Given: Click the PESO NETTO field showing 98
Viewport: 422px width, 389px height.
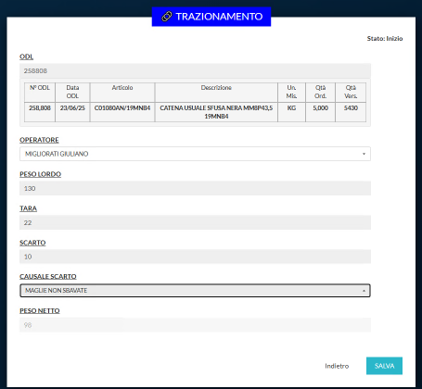Looking at the screenshot, I should (x=195, y=325).
